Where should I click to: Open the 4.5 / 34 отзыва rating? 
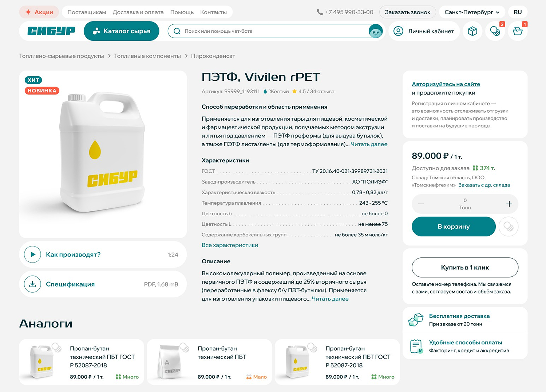point(313,92)
